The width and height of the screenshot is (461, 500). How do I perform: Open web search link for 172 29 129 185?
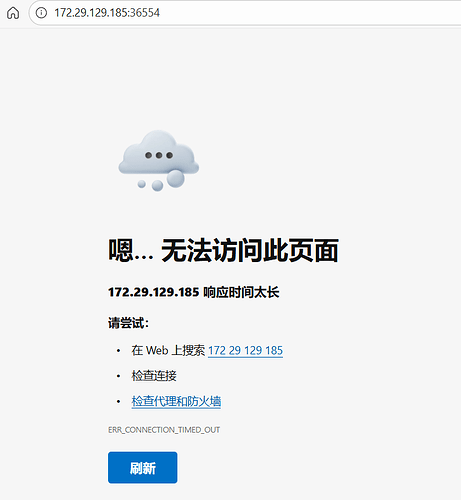click(245, 350)
